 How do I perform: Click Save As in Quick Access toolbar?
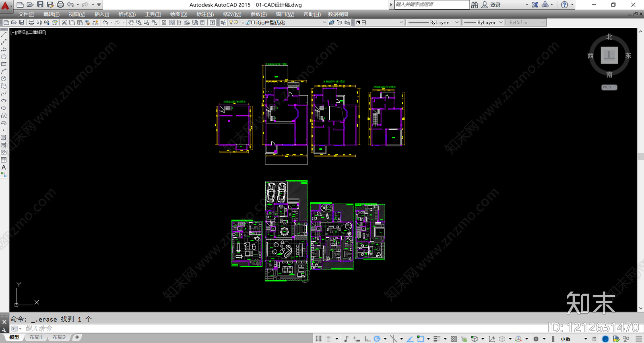50,4
